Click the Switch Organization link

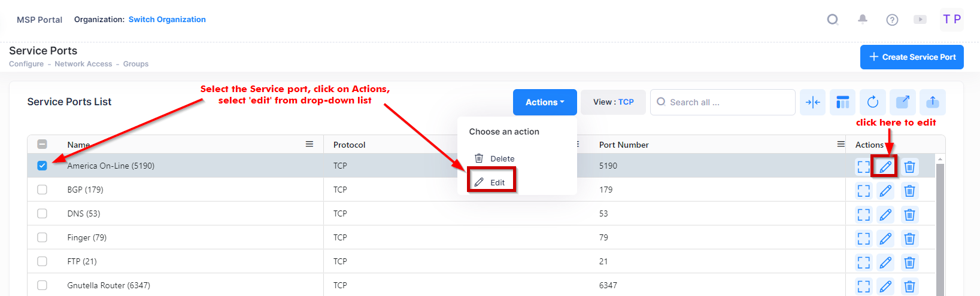coord(167,19)
